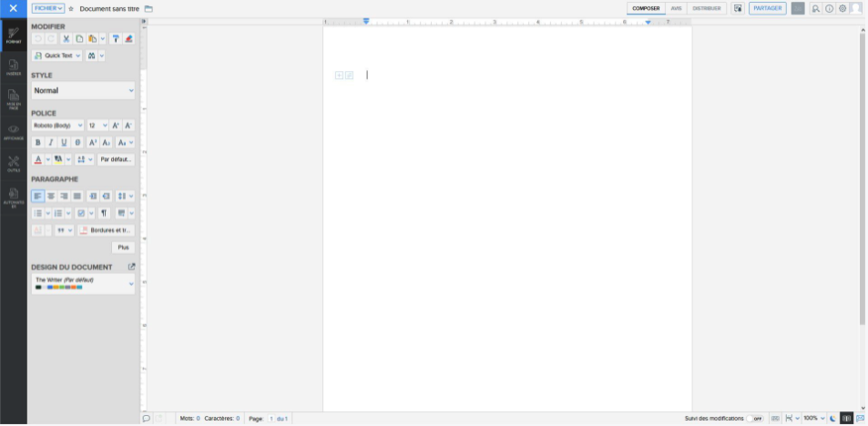Toggle night mode moon icon
The image size is (868, 426).
pyautogui.click(x=833, y=419)
